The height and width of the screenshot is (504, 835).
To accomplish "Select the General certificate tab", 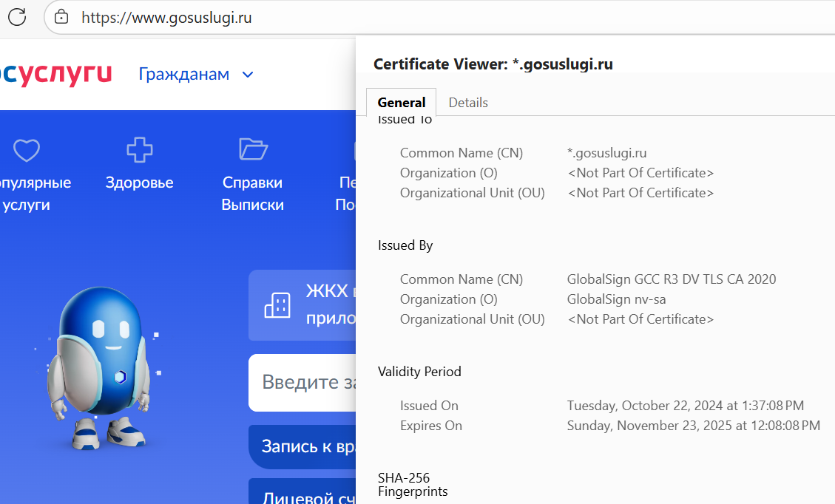I will pos(401,103).
